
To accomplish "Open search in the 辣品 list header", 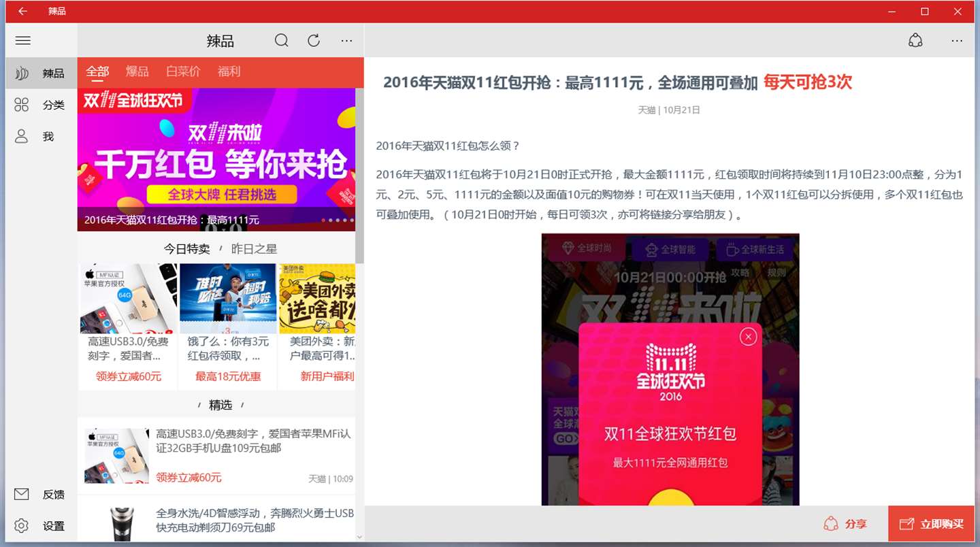I will [281, 41].
